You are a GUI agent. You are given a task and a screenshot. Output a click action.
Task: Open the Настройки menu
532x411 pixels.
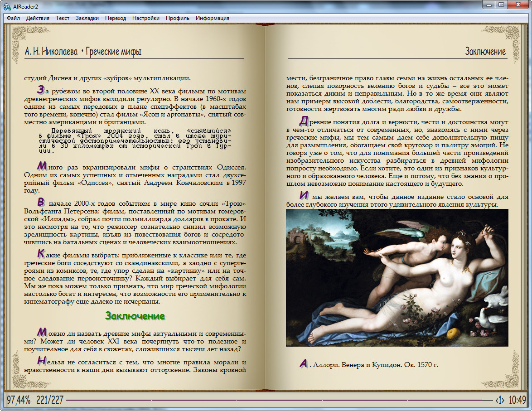point(146,18)
